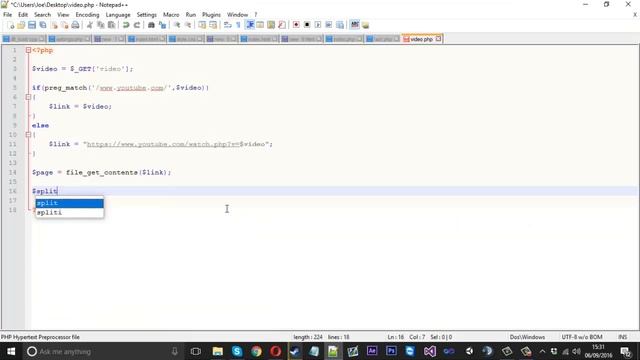The width and height of the screenshot is (640, 360).
Task: Close the video.php tab
Action: point(438,39)
